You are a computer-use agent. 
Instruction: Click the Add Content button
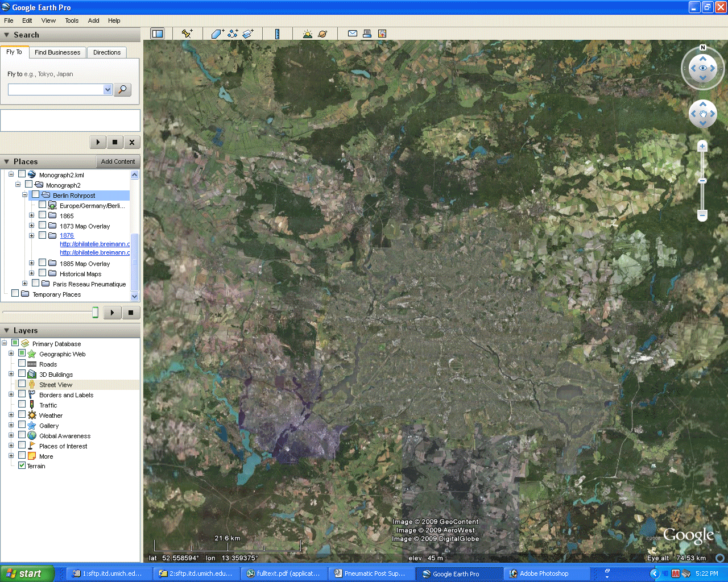[118, 162]
